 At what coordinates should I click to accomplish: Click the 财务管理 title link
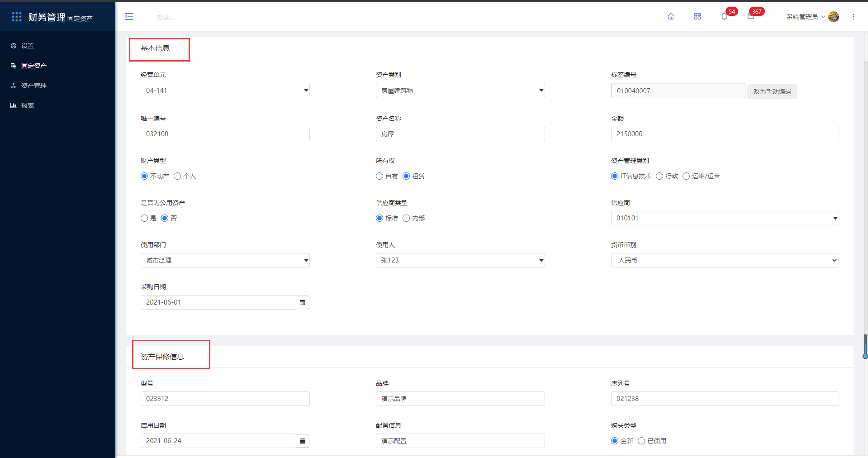pos(47,17)
